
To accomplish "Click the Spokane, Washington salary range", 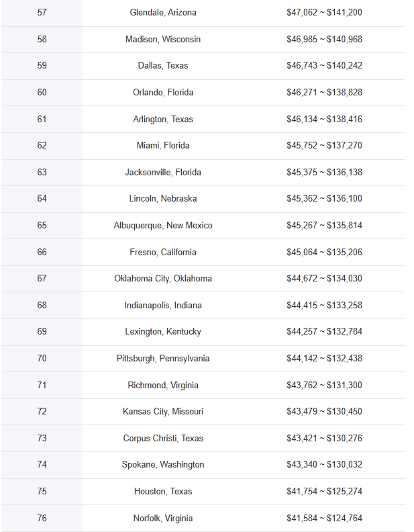I will point(324,464).
